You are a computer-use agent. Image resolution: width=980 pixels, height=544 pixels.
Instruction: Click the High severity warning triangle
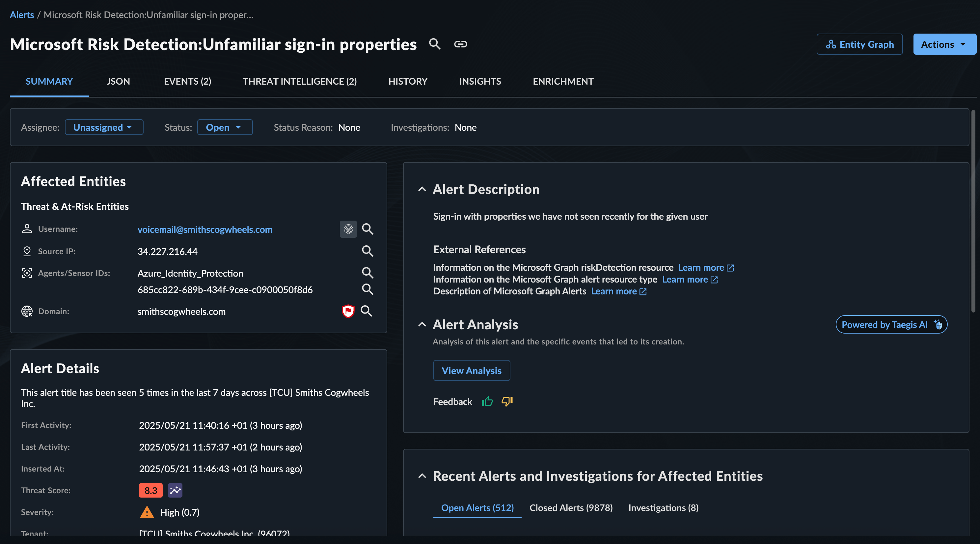click(147, 512)
